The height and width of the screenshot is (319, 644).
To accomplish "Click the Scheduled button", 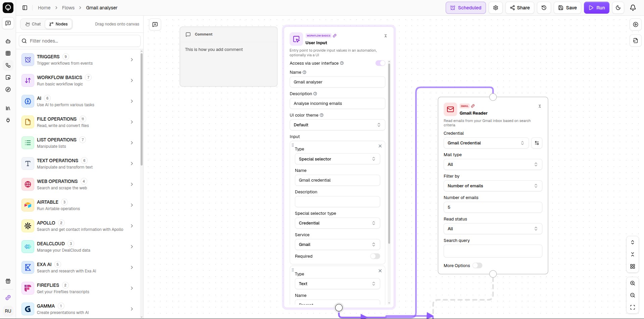I will (465, 8).
